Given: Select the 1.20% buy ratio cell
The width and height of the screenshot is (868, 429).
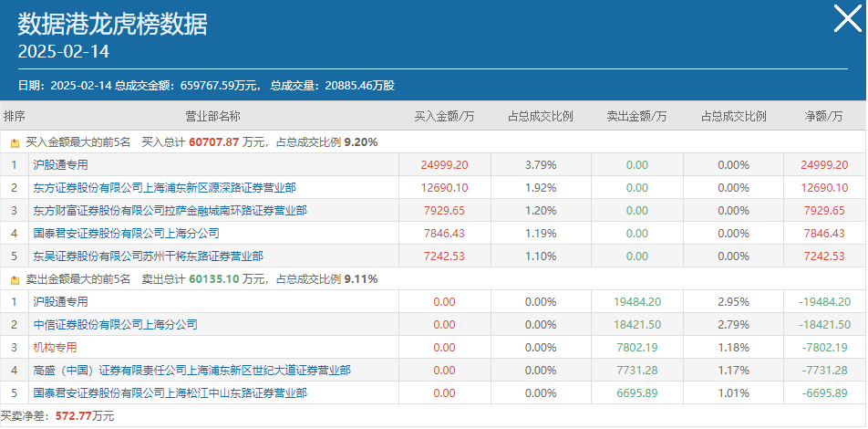Looking at the screenshot, I should 541,211.
